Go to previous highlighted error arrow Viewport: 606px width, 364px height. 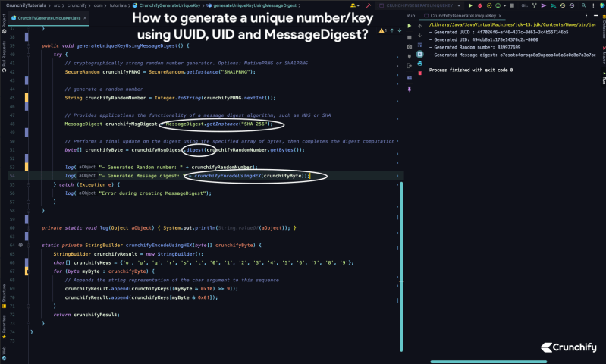392,30
